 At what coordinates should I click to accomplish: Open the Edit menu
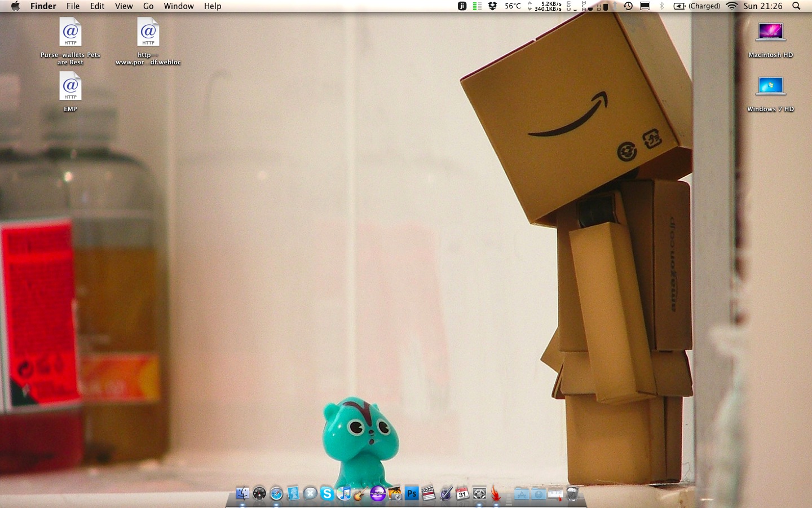click(x=98, y=6)
